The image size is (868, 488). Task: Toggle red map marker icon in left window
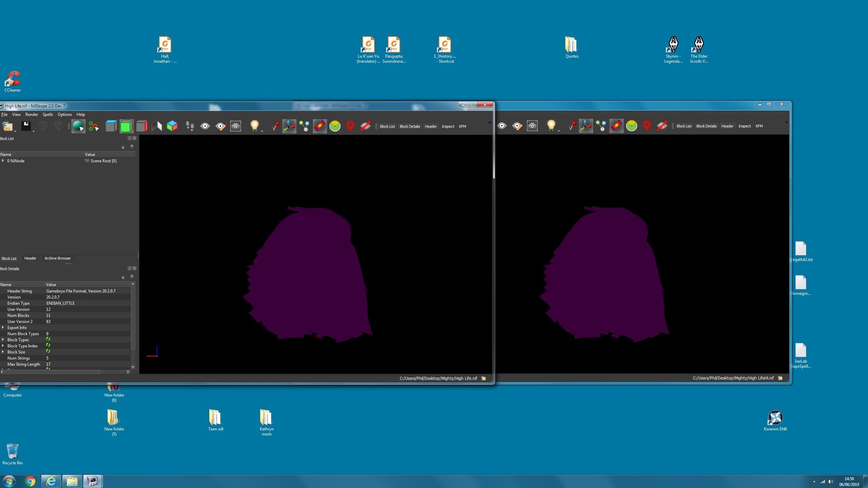[x=350, y=126]
